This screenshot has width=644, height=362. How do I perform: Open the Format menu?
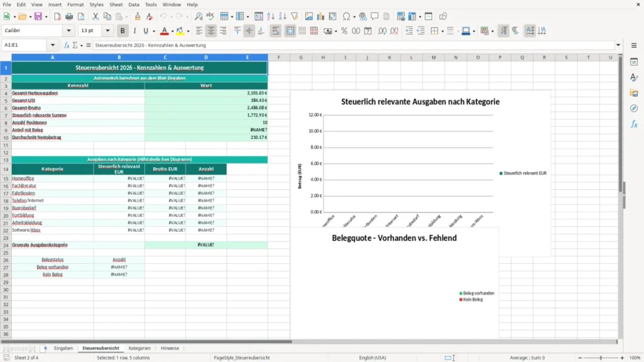75,4
